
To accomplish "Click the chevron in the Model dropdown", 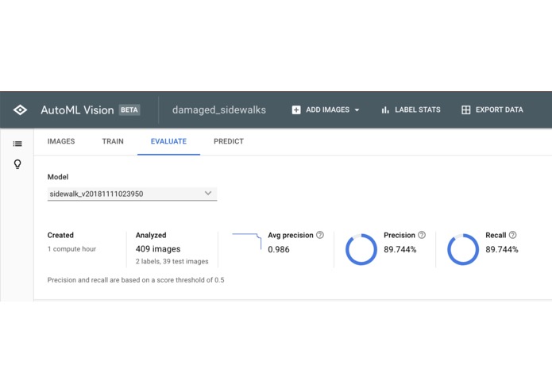I will coord(208,193).
